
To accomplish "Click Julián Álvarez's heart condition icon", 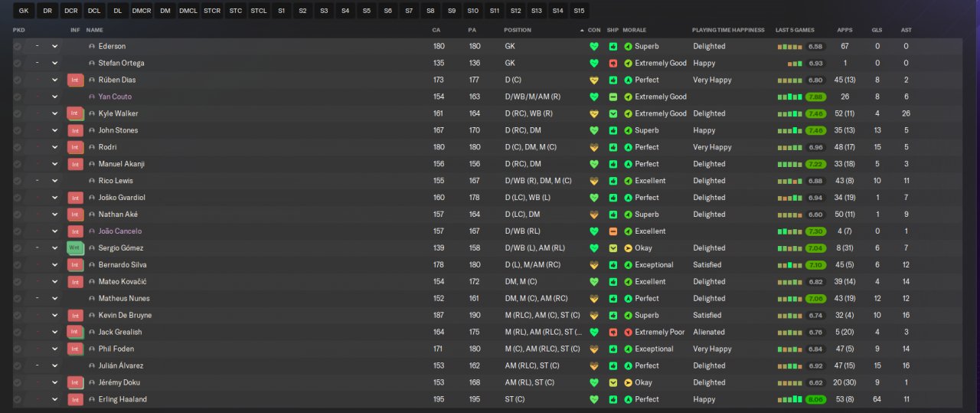I will 593,365.
